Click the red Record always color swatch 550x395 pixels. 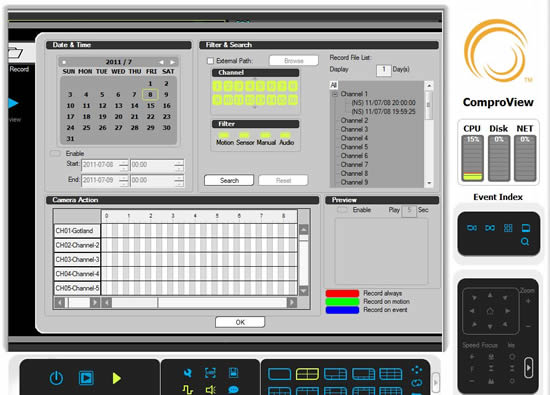342,293
